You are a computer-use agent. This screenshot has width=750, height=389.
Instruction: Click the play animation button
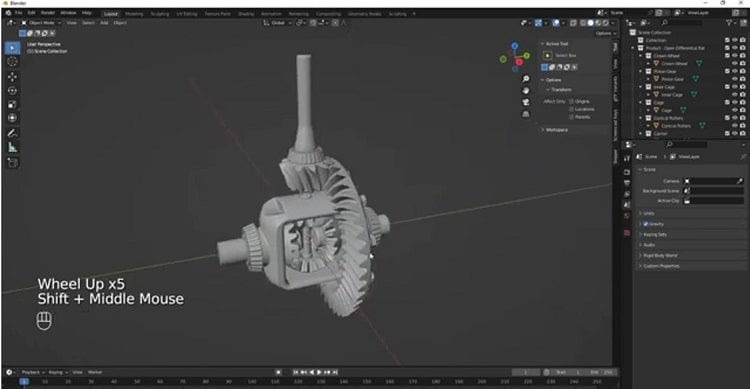tap(320, 372)
